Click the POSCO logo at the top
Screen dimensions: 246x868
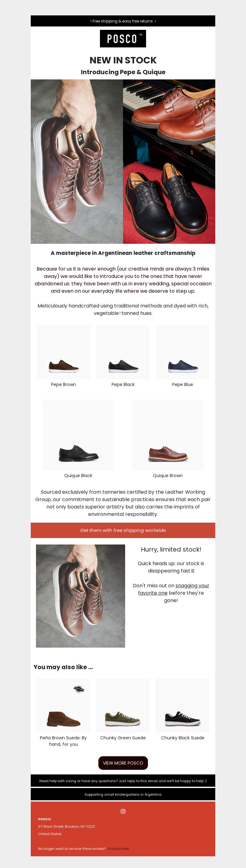coord(123,38)
